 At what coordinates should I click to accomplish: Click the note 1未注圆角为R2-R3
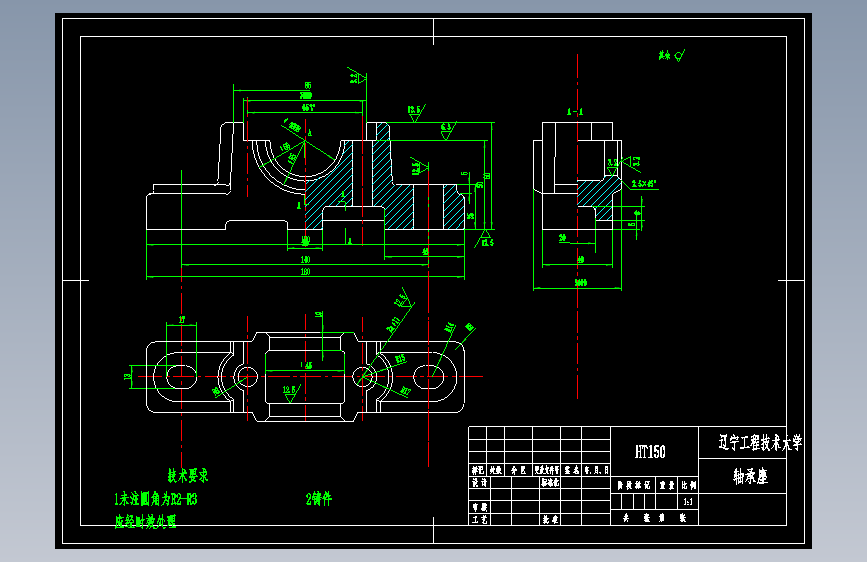coord(155,499)
